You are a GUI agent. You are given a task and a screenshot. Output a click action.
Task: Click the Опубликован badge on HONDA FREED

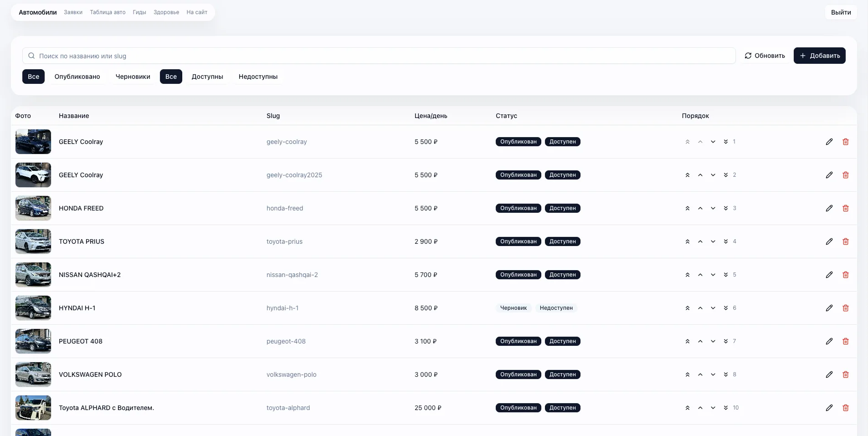coord(519,208)
